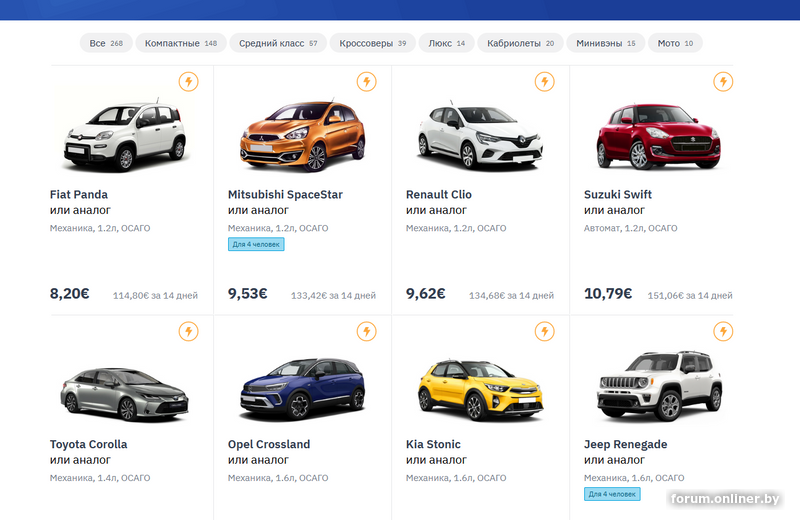Open the orange Mitsubishi SpaceStar photo
800x520 pixels.
pos(303,135)
